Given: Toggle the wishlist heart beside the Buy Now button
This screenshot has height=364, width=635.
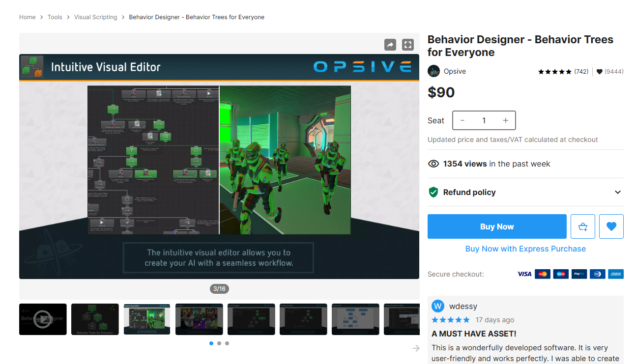Looking at the screenshot, I should click(x=611, y=226).
